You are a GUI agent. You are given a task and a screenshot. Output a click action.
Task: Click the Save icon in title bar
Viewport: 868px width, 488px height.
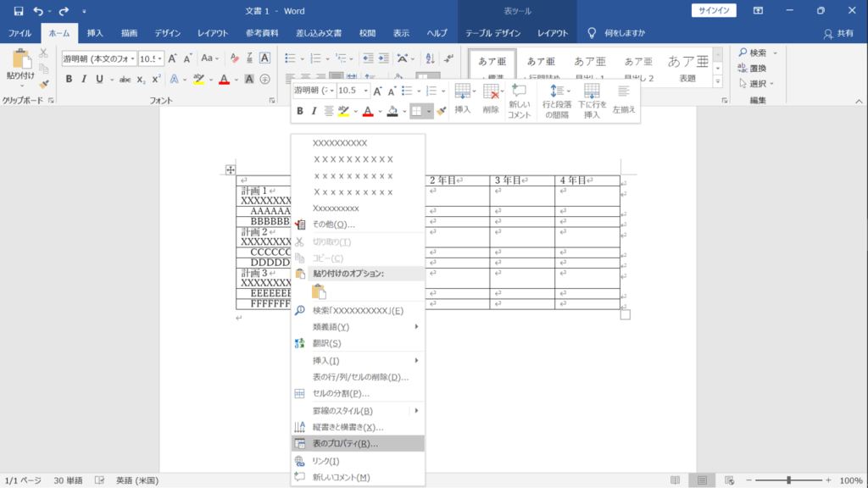click(19, 11)
